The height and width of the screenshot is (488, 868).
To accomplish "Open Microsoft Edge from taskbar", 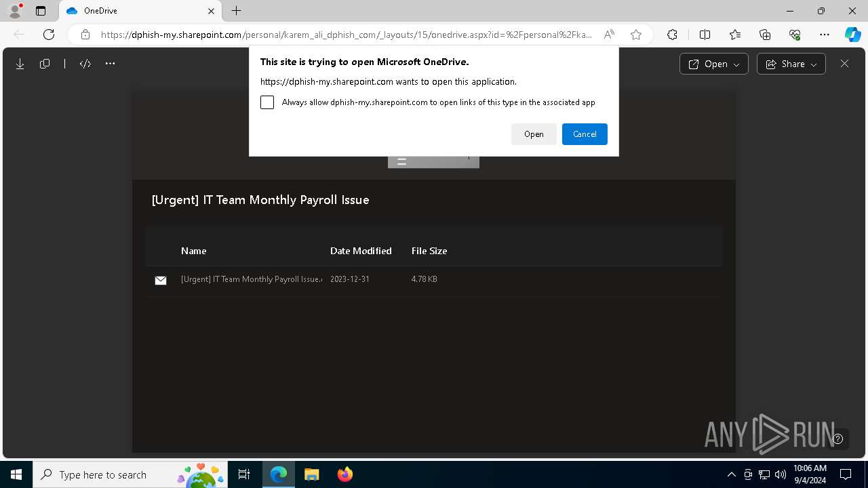I will 279,474.
